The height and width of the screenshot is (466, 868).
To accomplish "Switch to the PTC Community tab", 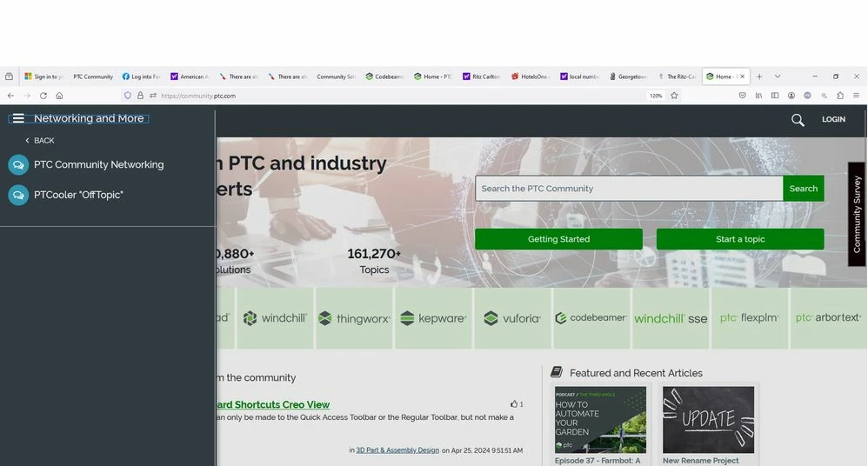I will [x=92, y=77].
